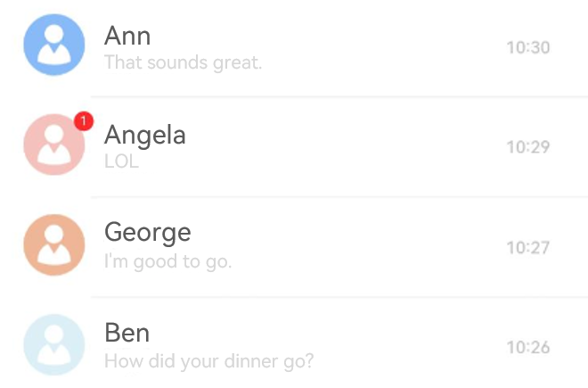Screen dimensions: 588x388
Task: Open George's orange profile avatar
Action: tap(54, 245)
